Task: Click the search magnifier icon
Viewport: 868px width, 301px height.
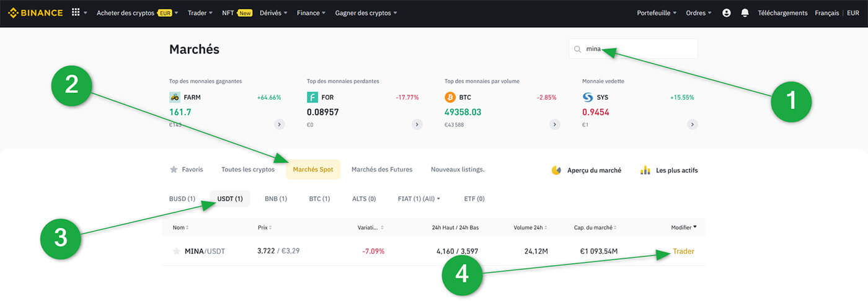Action: (x=578, y=49)
